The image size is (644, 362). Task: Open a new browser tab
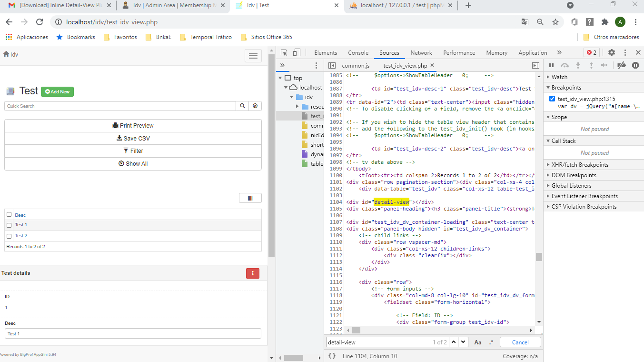point(468,5)
